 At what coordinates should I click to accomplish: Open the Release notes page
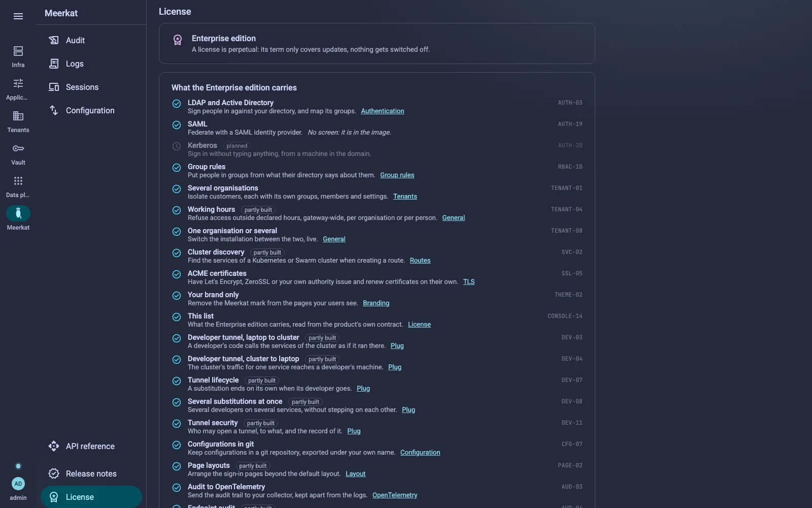[91, 473]
